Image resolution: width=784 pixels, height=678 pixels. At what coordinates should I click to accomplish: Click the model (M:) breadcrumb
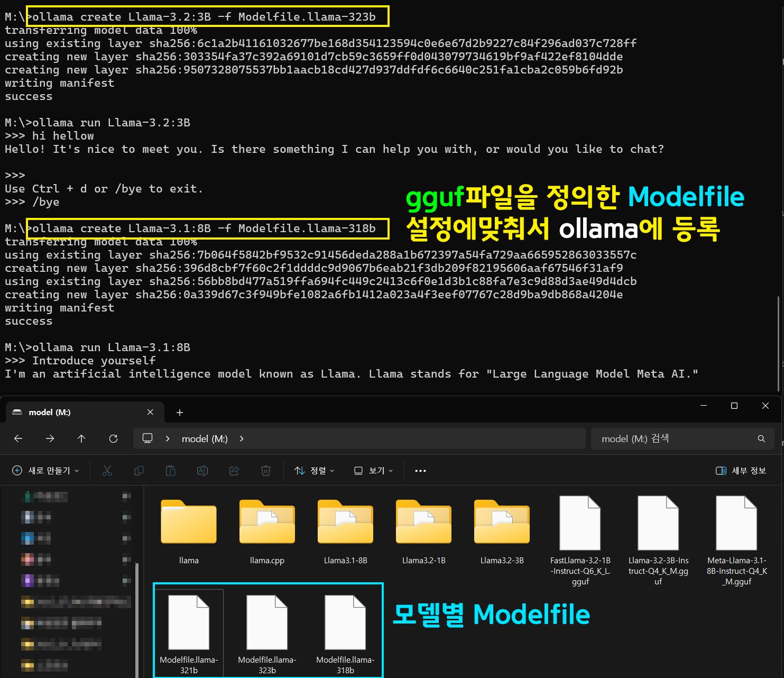[205, 438]
